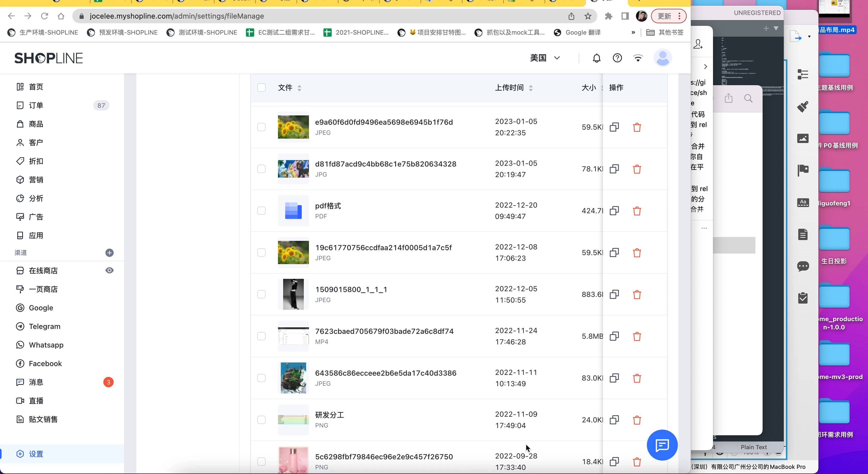Open the browser extensions puzzle icon
Image resolution: width=868 pixels, height=474 pixels.
tap(609, 16)
